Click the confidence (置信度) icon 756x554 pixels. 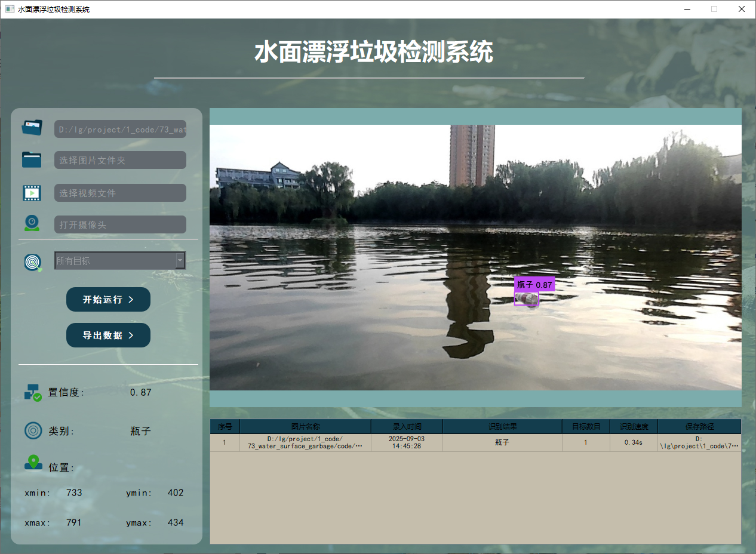33,392
